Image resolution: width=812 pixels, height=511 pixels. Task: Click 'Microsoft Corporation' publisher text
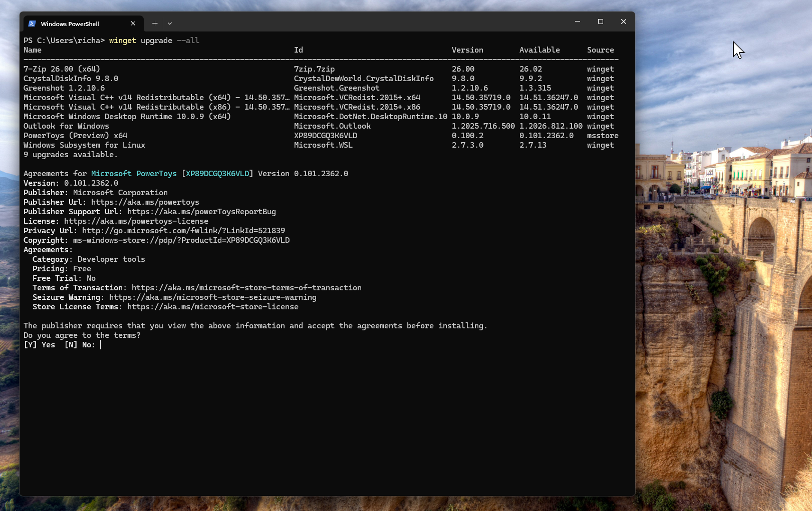(x=120, y=193)
